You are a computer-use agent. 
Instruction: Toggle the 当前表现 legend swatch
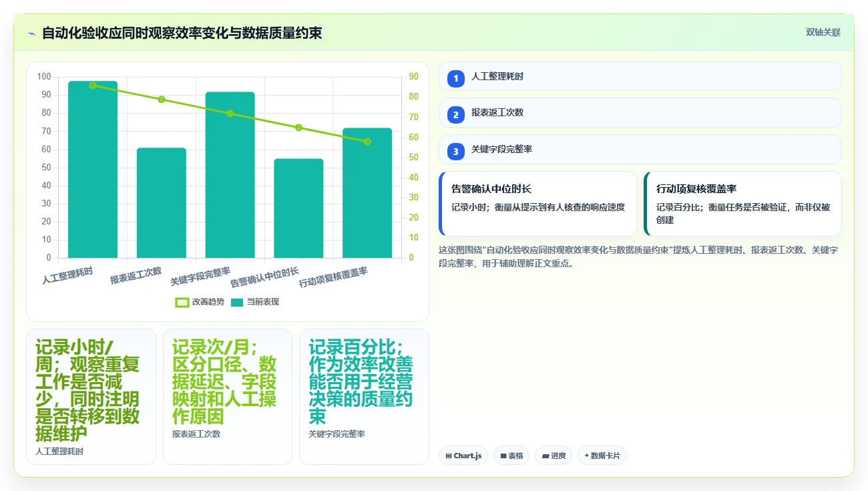[236, 302]
